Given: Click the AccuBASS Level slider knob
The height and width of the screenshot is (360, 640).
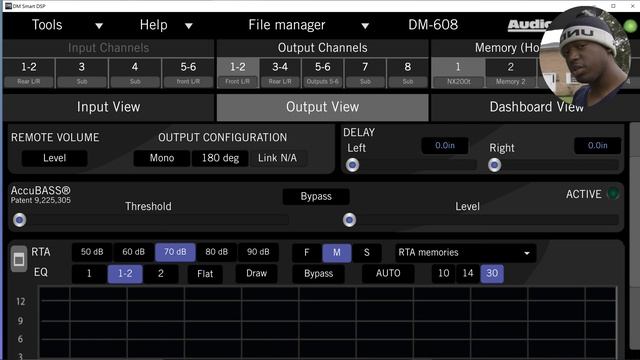Looking at the screenshot, I should click(349, 220).
